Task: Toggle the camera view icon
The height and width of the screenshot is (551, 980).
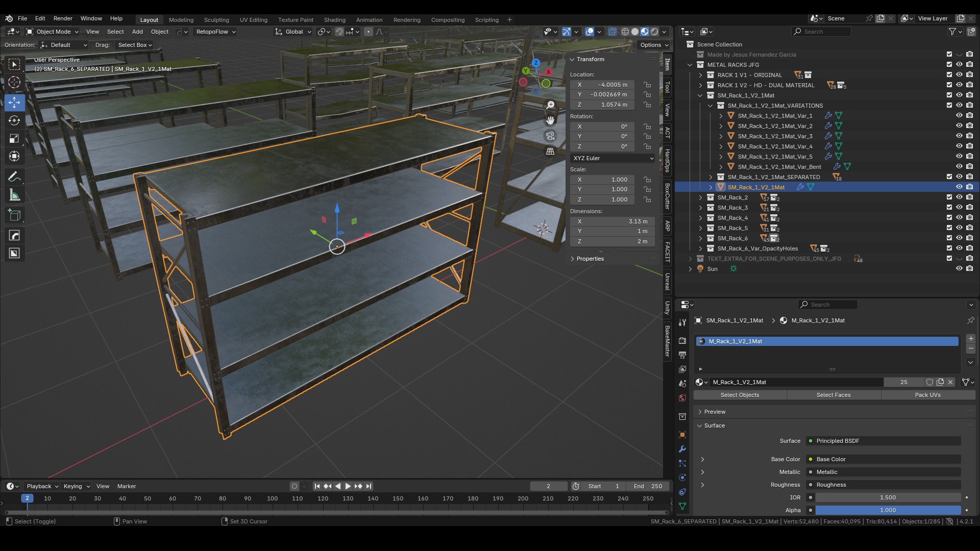Action: 550,136
